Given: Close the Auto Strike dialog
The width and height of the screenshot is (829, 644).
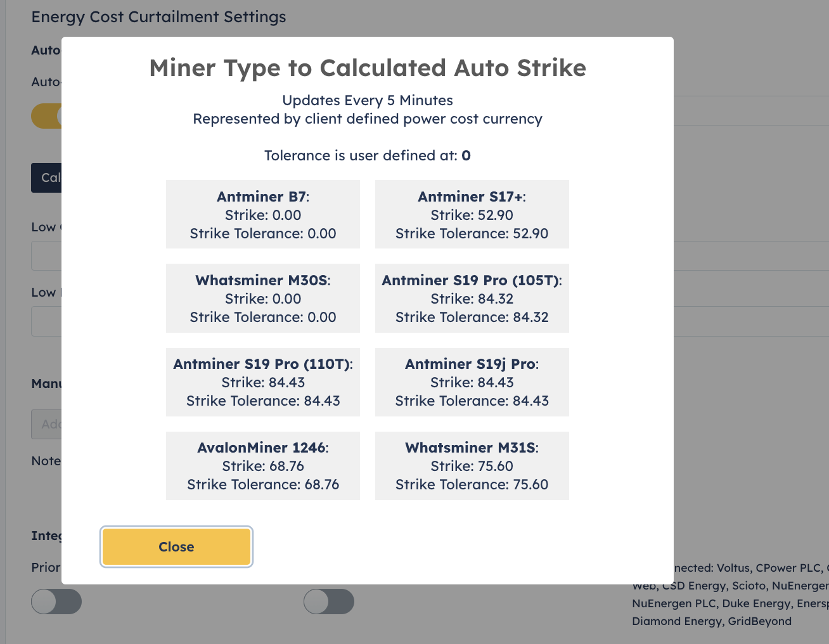Looking at the screenshot, I should pyautogui.click(x=176, y=546).
